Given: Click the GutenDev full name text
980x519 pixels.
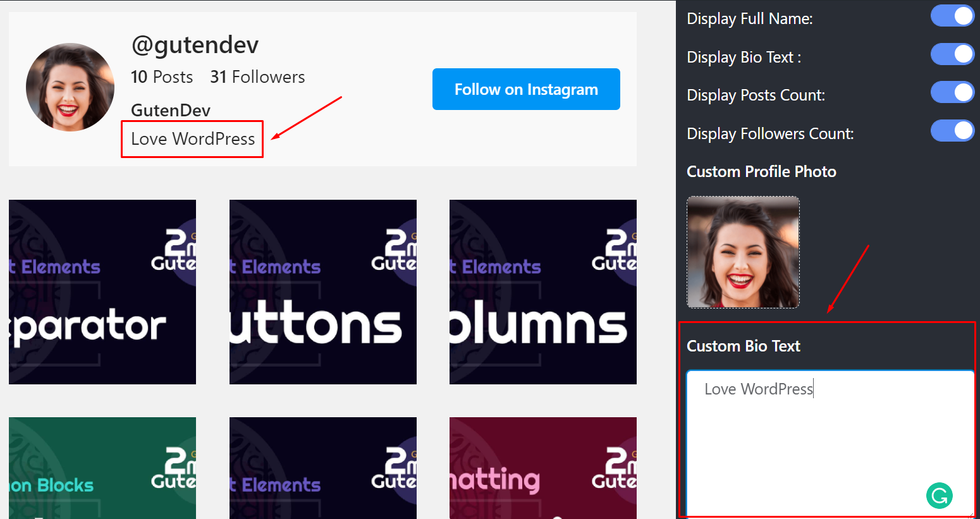Looking at the screenshot, I should click(171, 110).
